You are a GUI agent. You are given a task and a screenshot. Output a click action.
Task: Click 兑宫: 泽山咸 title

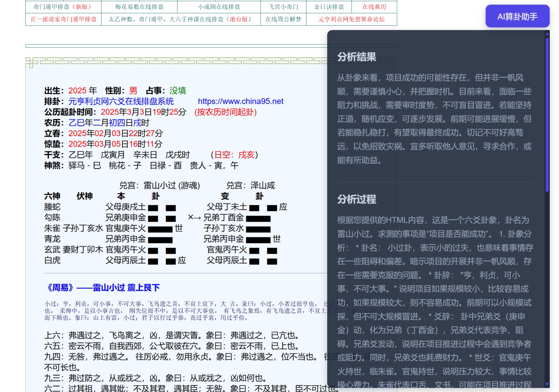point(251,185)
